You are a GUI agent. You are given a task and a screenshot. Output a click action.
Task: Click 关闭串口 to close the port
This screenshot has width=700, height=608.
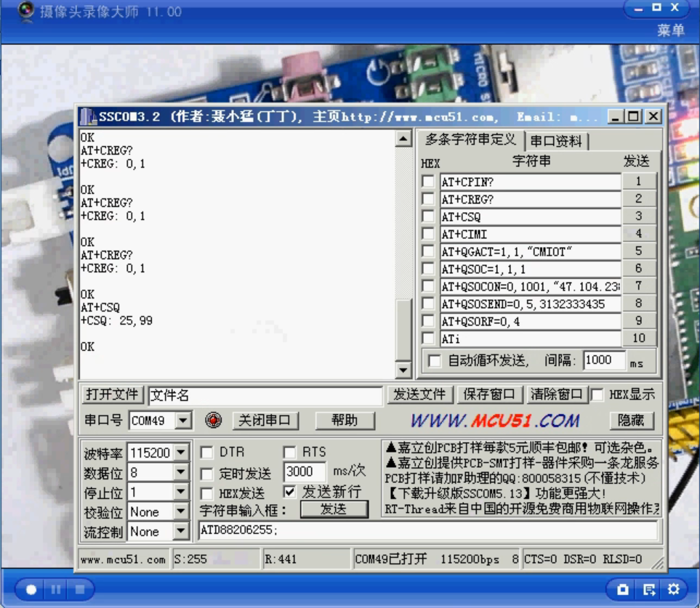coord(265,420)
